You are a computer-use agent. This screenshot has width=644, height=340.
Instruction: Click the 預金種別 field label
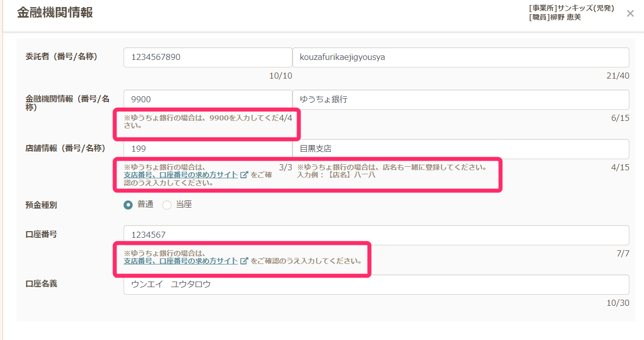pos(41,205)
